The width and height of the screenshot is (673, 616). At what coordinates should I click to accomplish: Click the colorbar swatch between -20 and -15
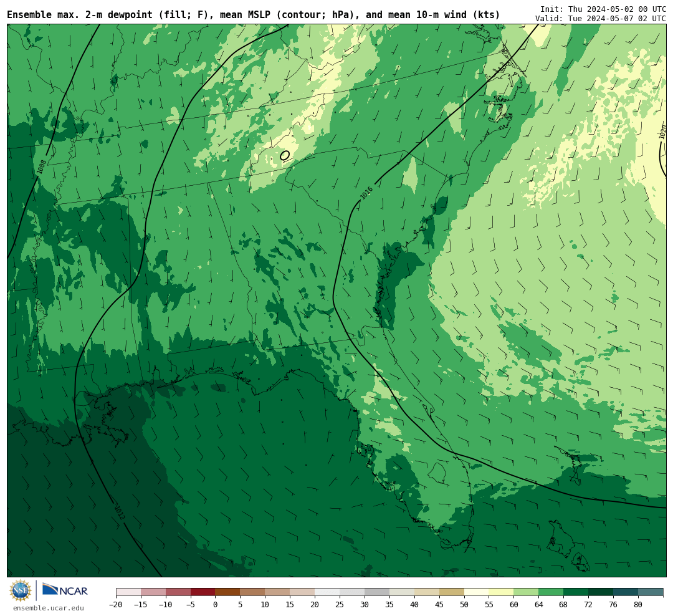[x=128, y=592]
